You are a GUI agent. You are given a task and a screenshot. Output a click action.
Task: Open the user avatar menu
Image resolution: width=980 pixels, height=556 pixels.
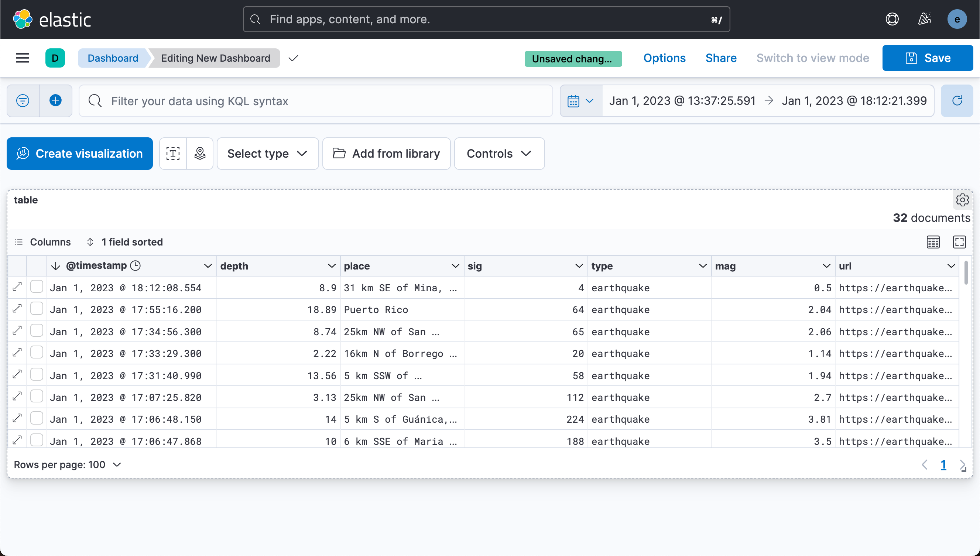957,19
